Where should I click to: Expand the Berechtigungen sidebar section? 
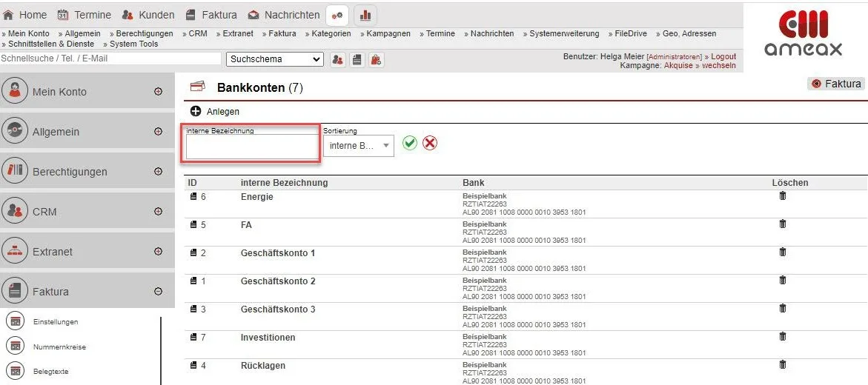pos(158,171)
